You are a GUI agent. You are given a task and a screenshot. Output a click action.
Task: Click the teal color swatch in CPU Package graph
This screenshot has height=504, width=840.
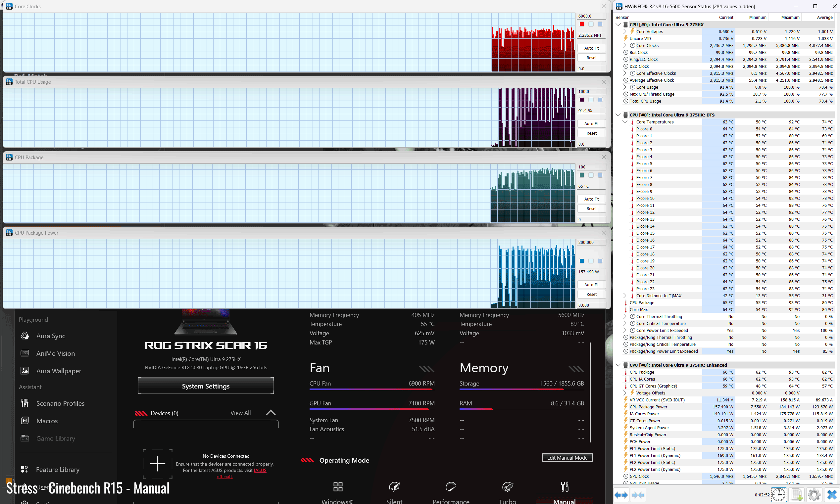click(582, 175)
